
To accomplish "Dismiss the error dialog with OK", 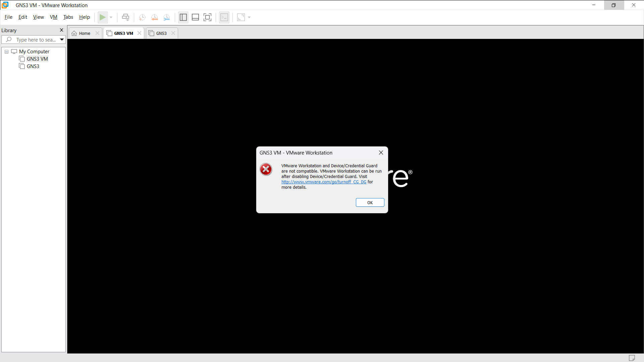I will coord(370,202).
